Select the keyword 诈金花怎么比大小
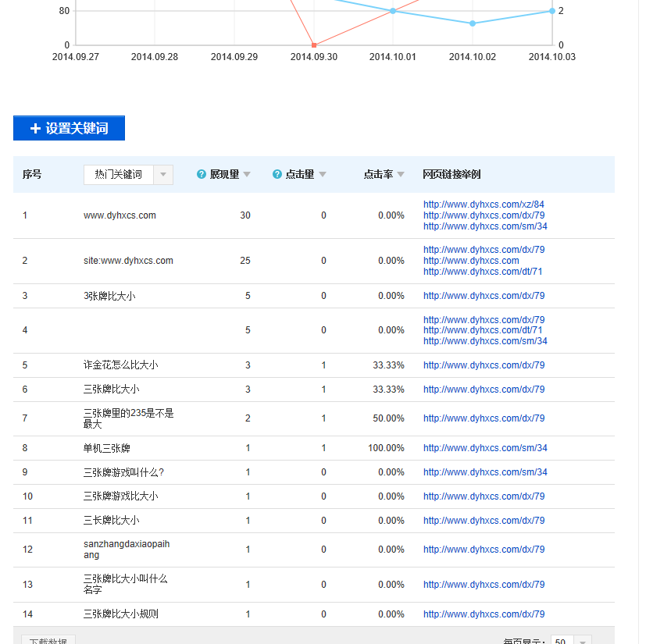 point(120,365)
